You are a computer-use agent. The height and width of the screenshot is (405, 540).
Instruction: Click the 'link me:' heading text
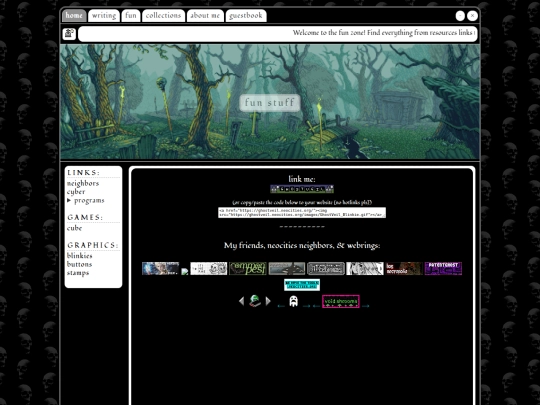[x=302, y=179]
